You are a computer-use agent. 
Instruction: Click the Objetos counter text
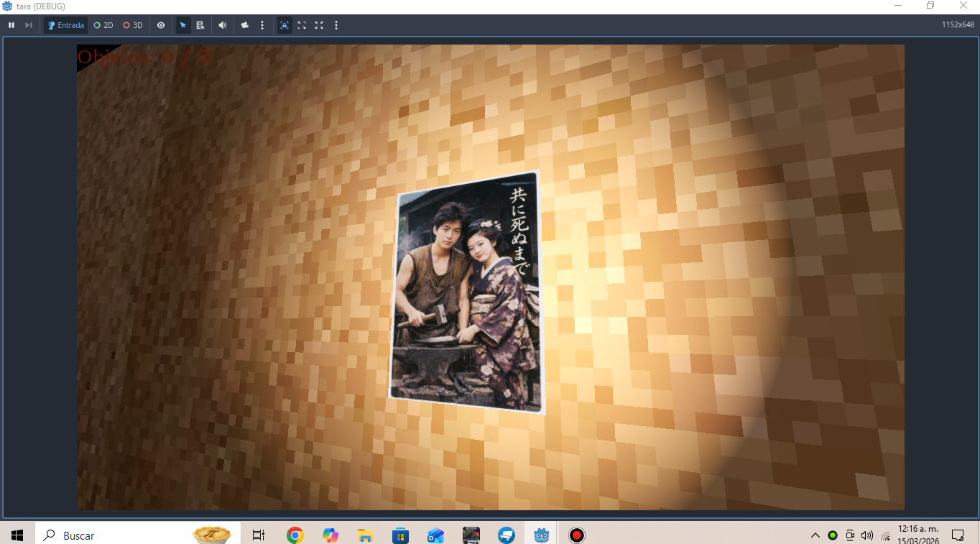click(x=144, y=57)
